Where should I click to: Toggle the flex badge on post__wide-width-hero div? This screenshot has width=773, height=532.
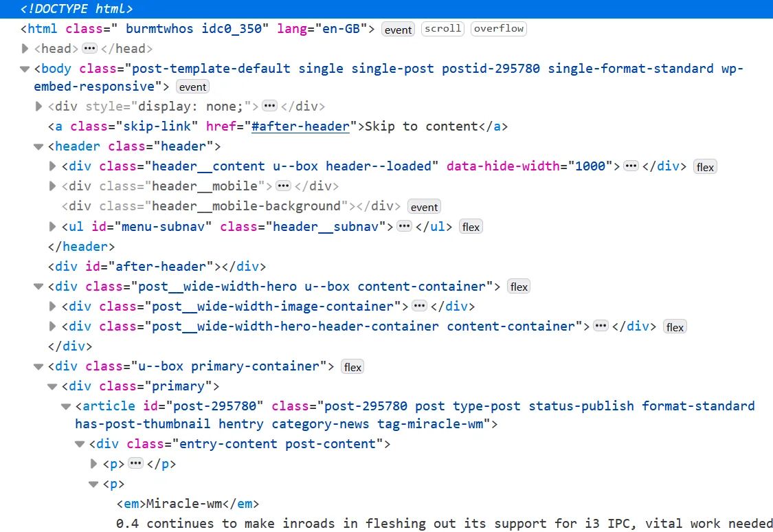[x=518, y=286]
